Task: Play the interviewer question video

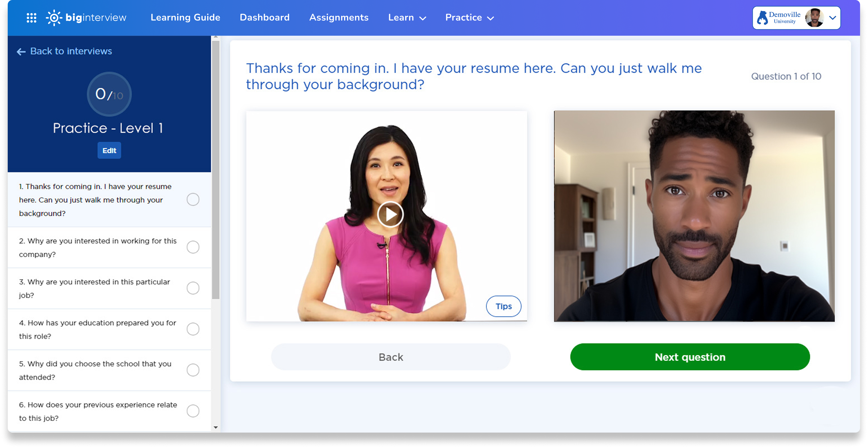Action: coord(390,214)
